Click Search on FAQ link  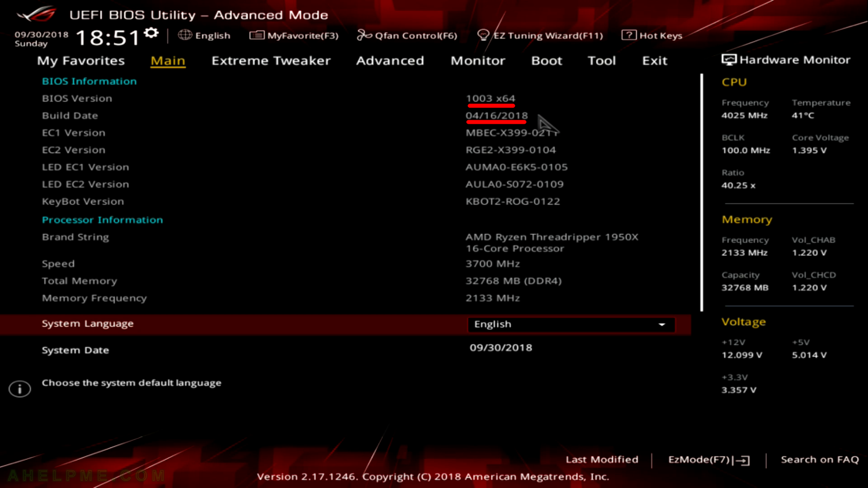coord(819,460)
